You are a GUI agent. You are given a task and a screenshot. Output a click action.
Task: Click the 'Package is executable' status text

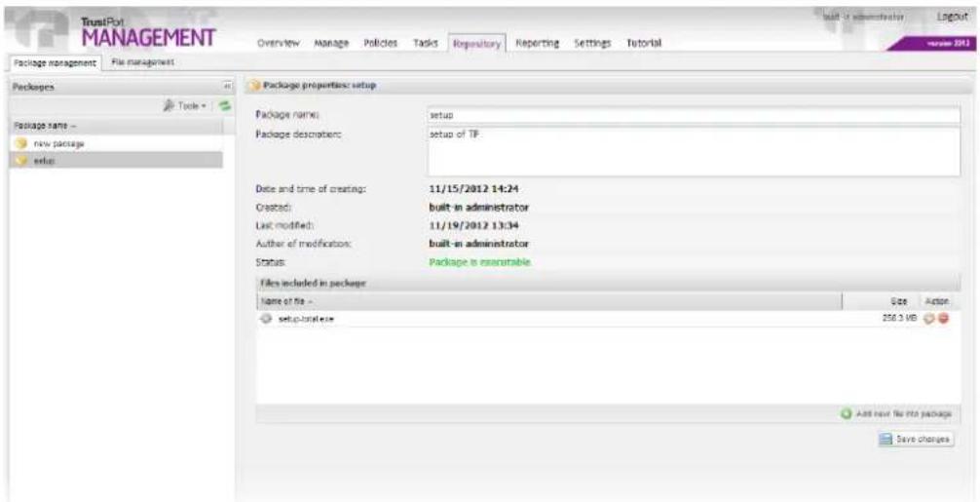point(480,262)
